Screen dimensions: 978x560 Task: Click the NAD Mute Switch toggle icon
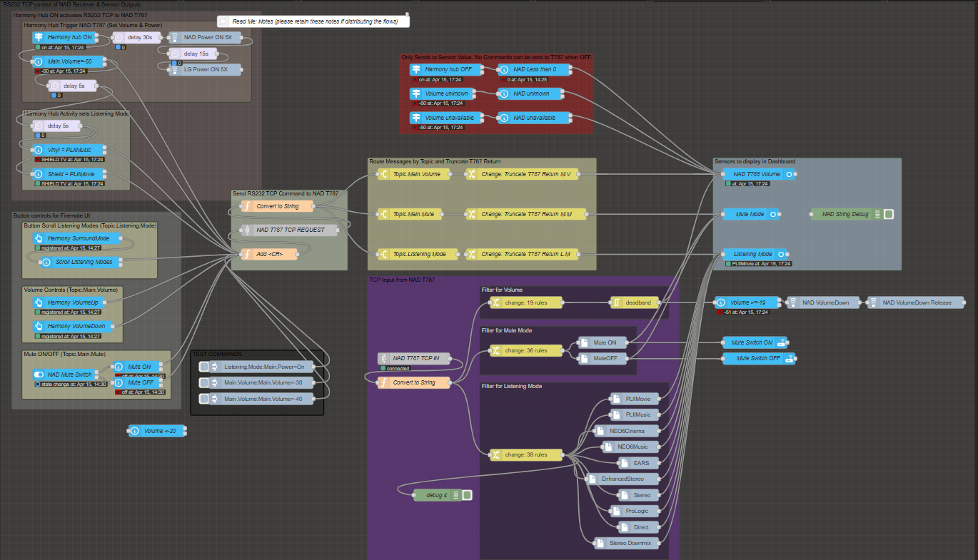tap(39, 375)
